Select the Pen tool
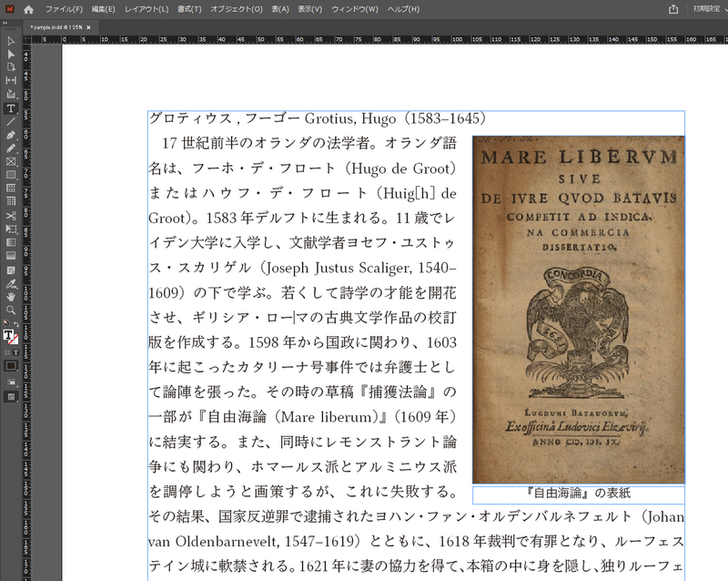The height and width of the screenshot is (581, 728). pos(11,136)
